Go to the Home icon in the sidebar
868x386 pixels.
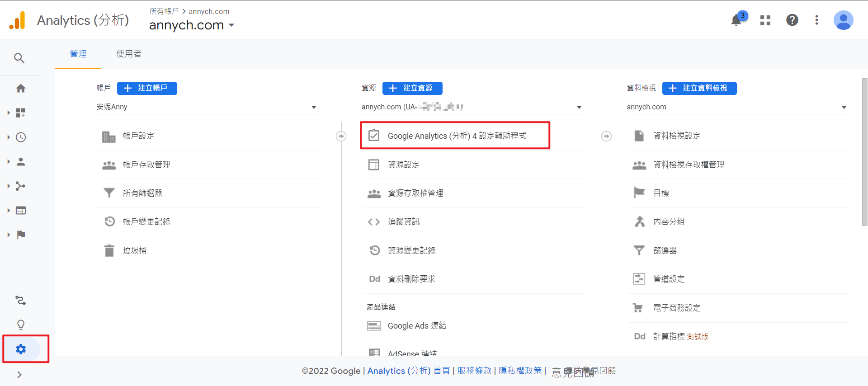[x=21, y=88]
